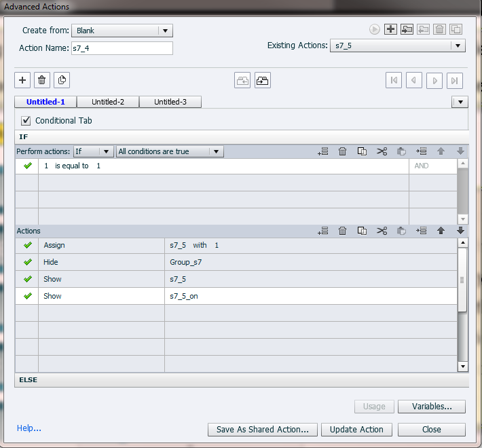The width and height of the screenshot is (482, 448).
Task: Select the s7_5 with 1 cell
Action: click(x=311, y=245)
